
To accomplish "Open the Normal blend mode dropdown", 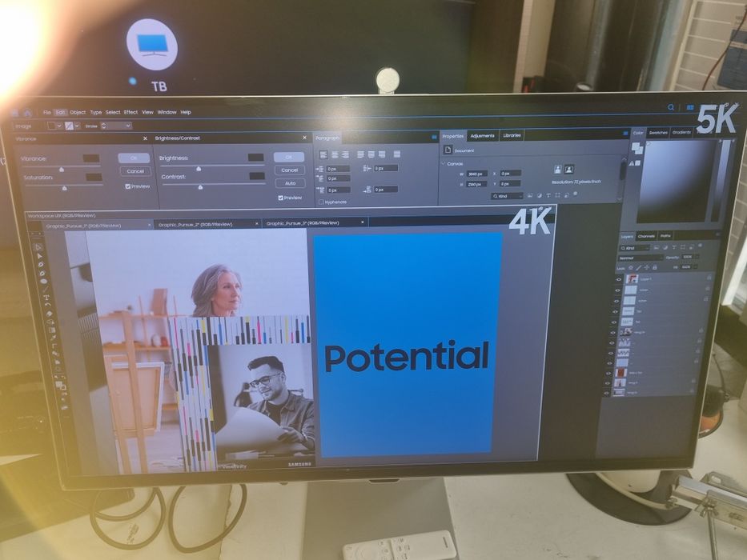I will pyautogui.click(x=641, y=258).
